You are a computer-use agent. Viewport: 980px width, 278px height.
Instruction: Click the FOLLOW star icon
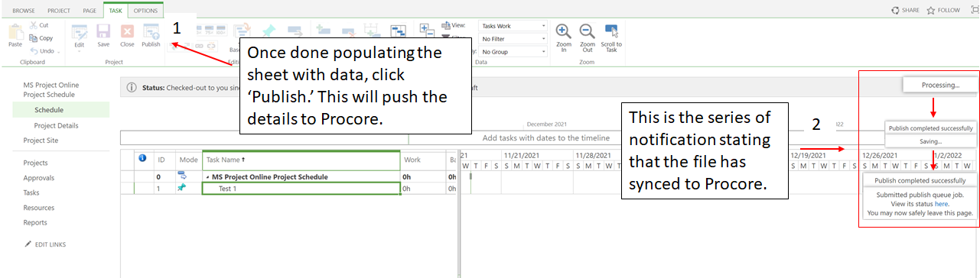click(931, 10)
